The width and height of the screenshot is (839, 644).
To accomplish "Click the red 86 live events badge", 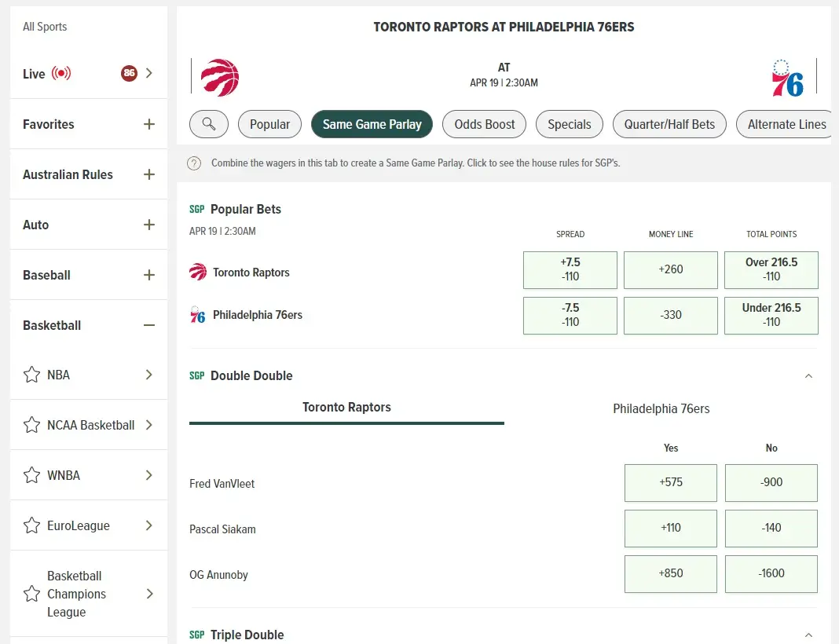I will pyautogui.click(x=129, y=73).
